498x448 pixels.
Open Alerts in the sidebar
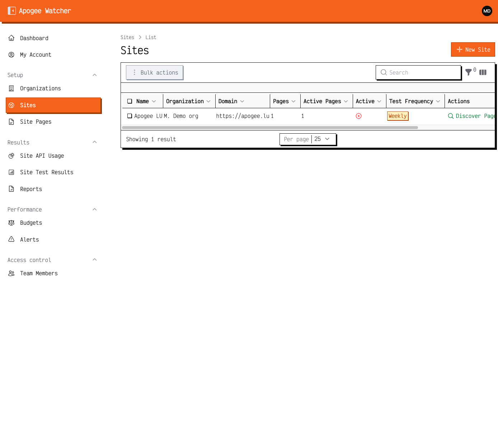[x=53, y=240]
